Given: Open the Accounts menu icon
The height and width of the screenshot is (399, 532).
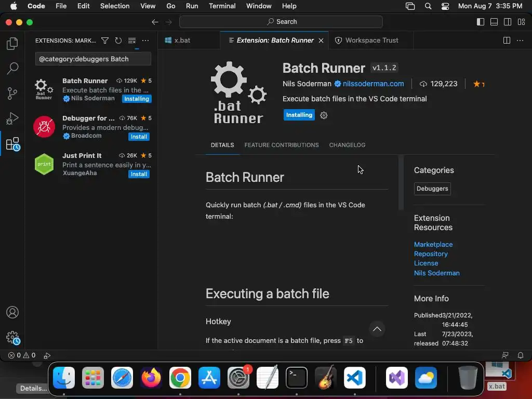Looking at the screenshot, I should pyautogui.click(x=12, y=312).
